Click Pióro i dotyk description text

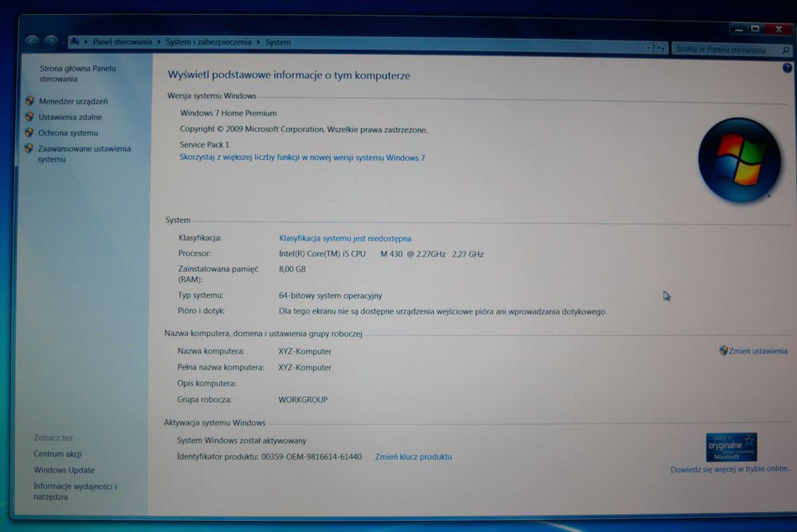pos(442,311)
